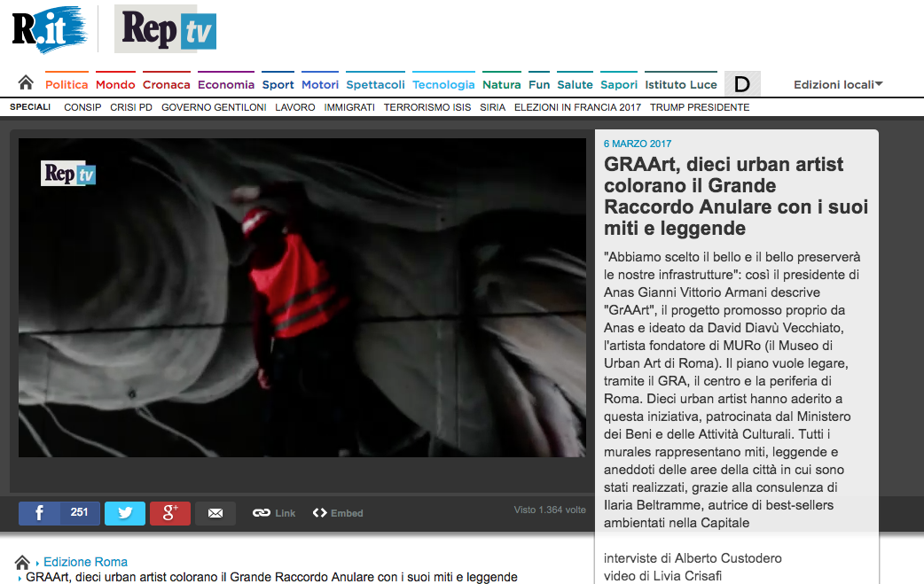This screenshot has width=924, height=584.
Task: Send by email envelope icon
Action: (215, 513)
